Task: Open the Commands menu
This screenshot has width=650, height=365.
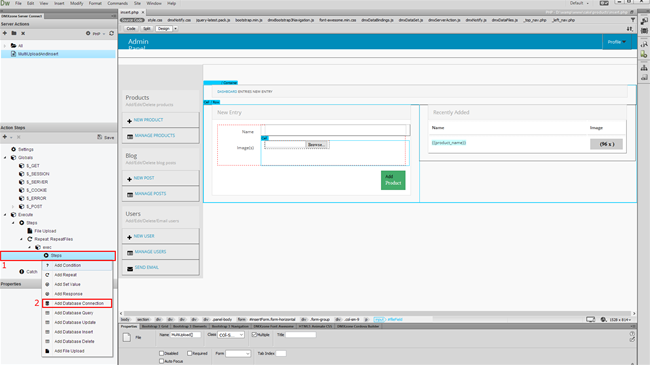Action: tap(117, 3)
